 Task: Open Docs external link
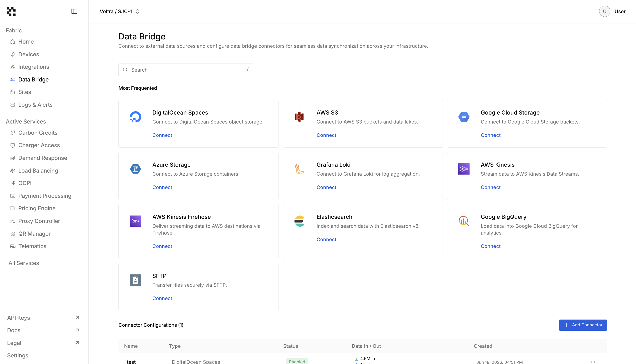pos(43,330)
